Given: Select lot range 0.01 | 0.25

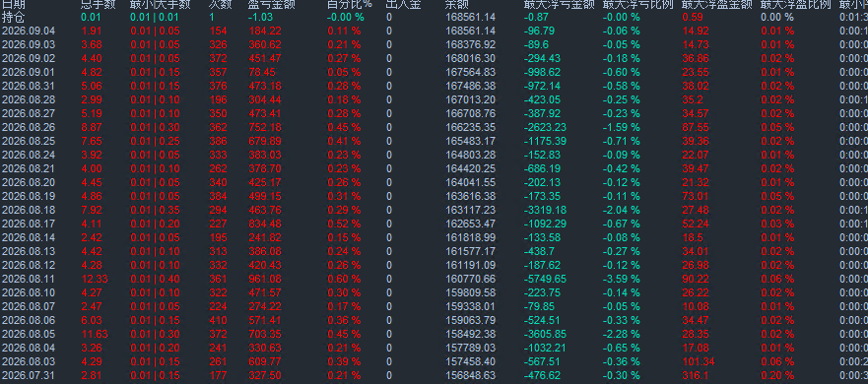Looking at the screenshot, I should pyautogui.click(x=155, y=141).
